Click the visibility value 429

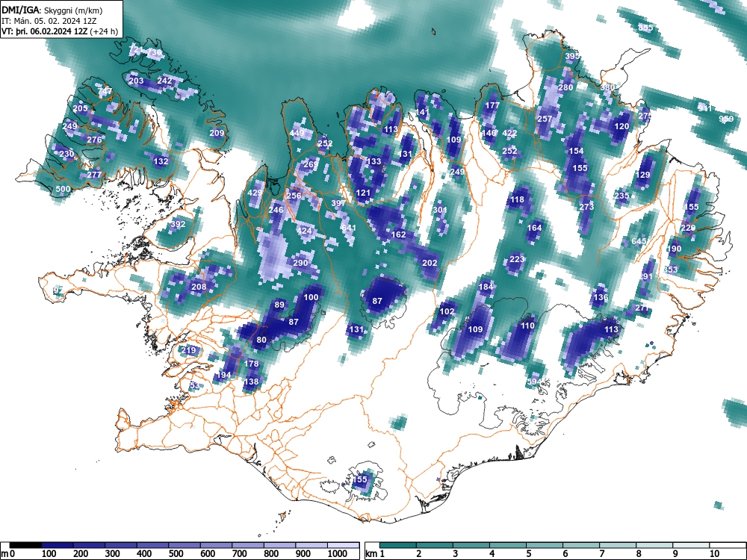[x=255, y=193]
